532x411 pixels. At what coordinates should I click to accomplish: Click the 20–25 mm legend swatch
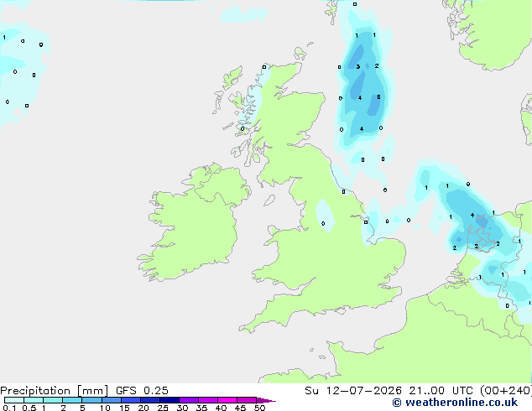coord(149,400)
